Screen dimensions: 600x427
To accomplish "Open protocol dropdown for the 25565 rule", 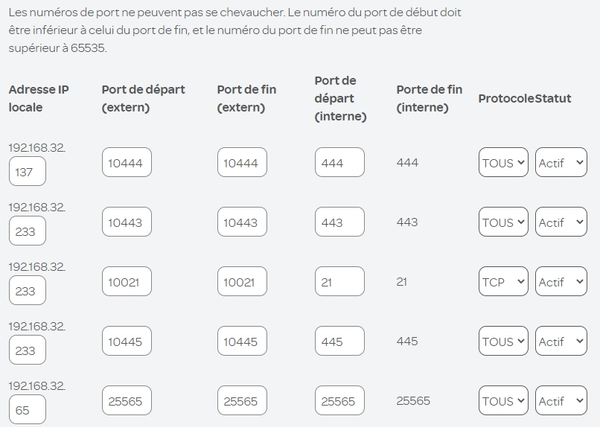I will 503,402.
